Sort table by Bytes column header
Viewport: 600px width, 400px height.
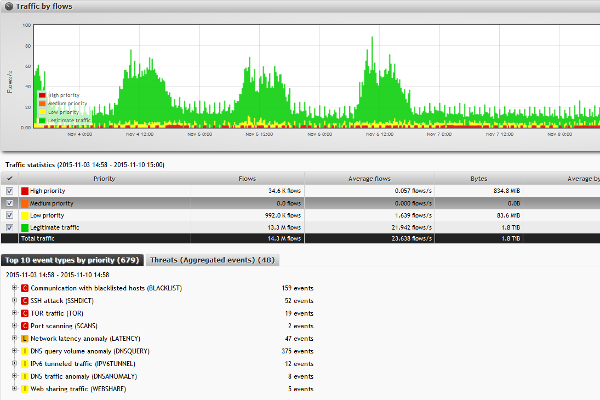pos(479,178)
